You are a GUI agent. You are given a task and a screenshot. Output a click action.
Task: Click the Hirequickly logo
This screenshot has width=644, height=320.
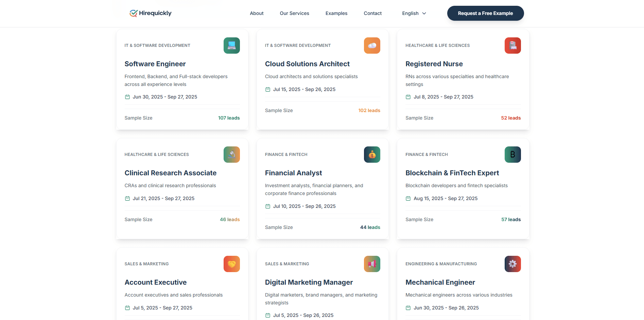point(151,13)
